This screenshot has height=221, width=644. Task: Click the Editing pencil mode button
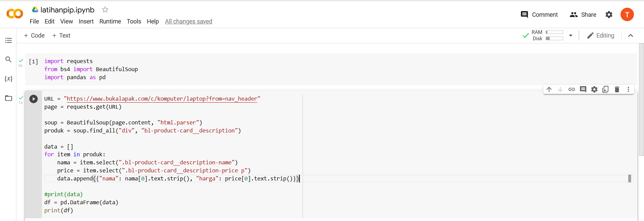pyautogui.click(x=601, y=36)
